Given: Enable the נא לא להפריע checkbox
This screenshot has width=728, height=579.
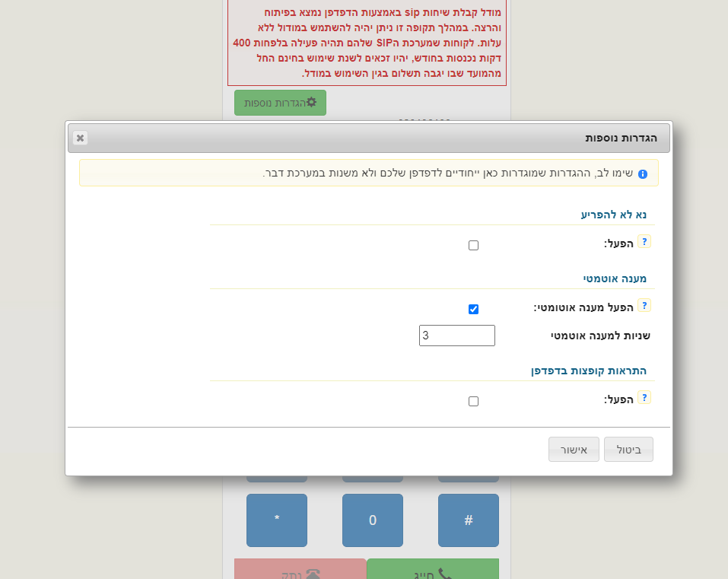Looking at the screenshot, I should click(x=473, y=246).
